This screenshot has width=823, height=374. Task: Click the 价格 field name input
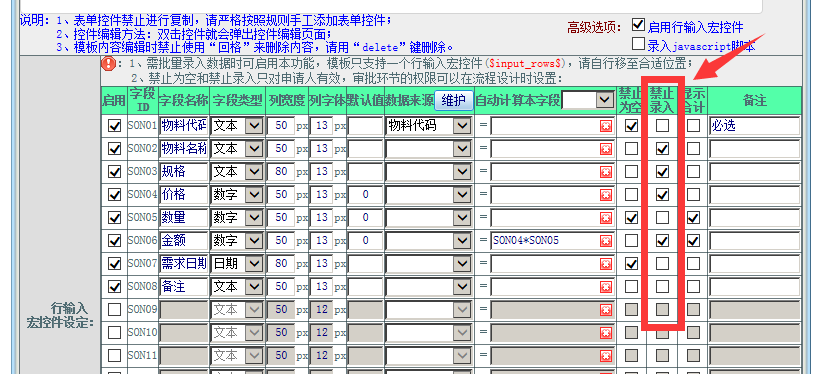pyautogui.click(x=184, y=195)
